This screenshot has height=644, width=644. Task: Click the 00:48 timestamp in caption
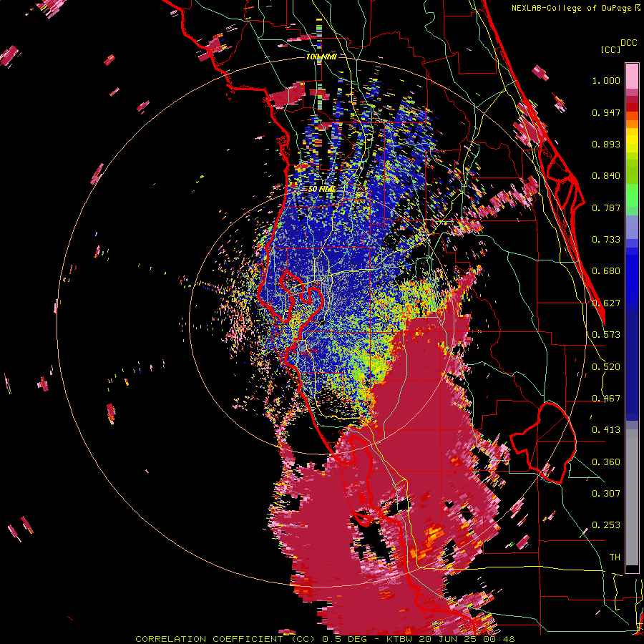click(497, 639)
